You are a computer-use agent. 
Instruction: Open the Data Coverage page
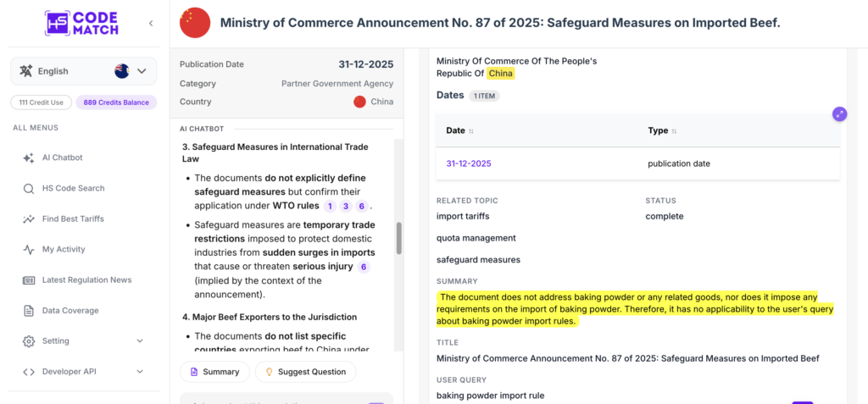point(70,311)
